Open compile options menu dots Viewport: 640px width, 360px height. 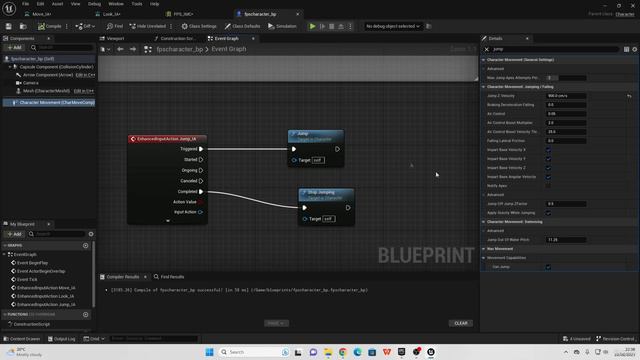[x=67, y=26]
